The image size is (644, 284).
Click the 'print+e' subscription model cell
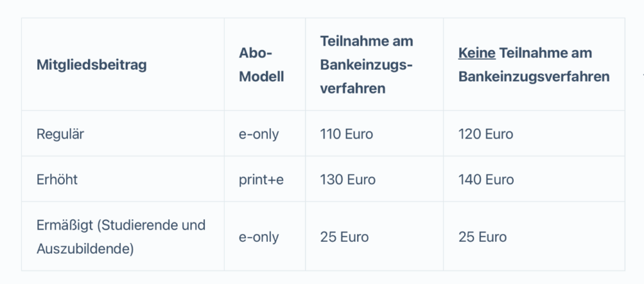click(261, 179)
